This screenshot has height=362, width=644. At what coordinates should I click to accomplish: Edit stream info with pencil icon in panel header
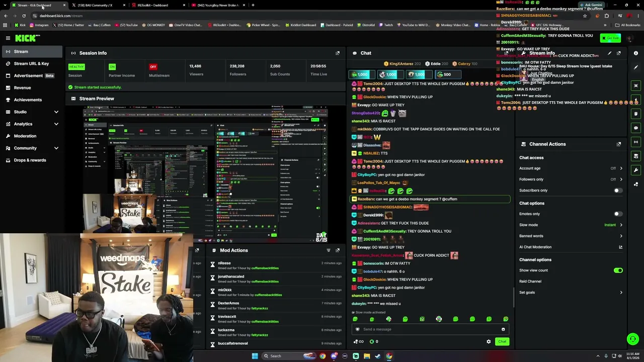coord(609,53)
